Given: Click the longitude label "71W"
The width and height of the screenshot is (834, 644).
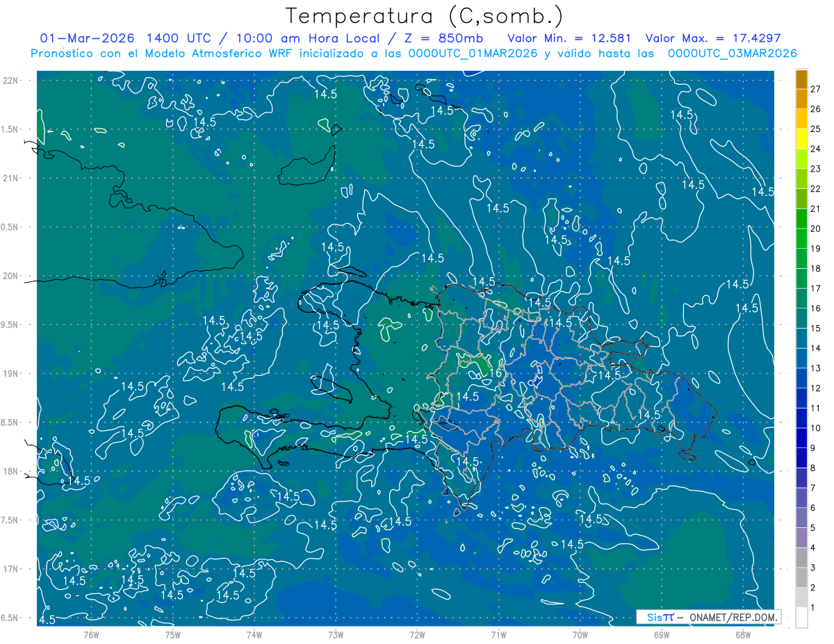Looking at the screenshot, I should 498,635.
